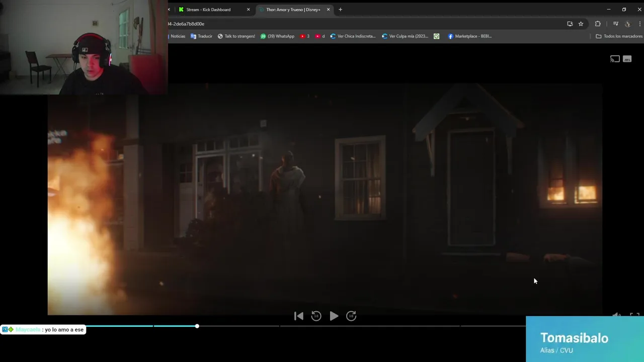Restart from beginning with skip-back icon
Screen dimensions: 644x362
(x=298, y=316)
